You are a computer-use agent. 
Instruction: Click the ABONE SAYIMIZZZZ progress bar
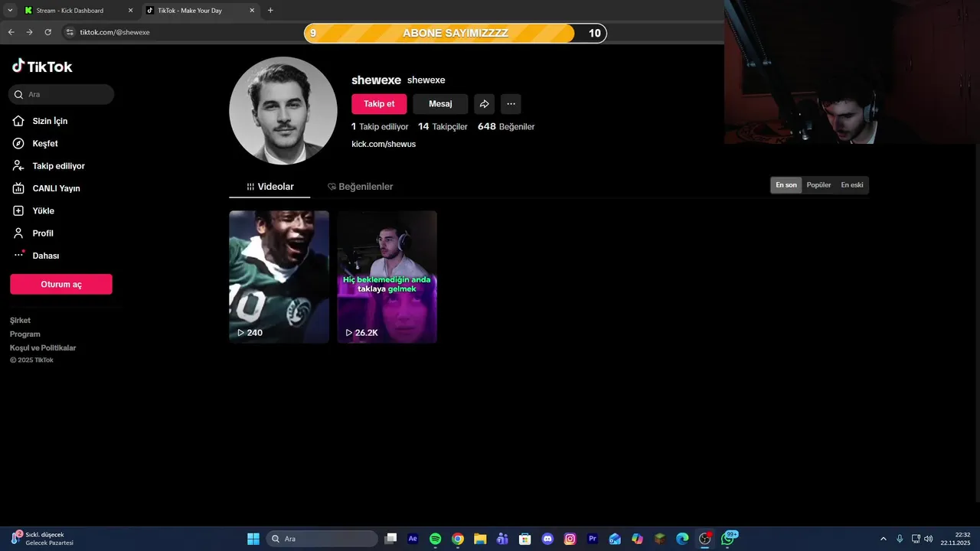[x=455, y=33]
